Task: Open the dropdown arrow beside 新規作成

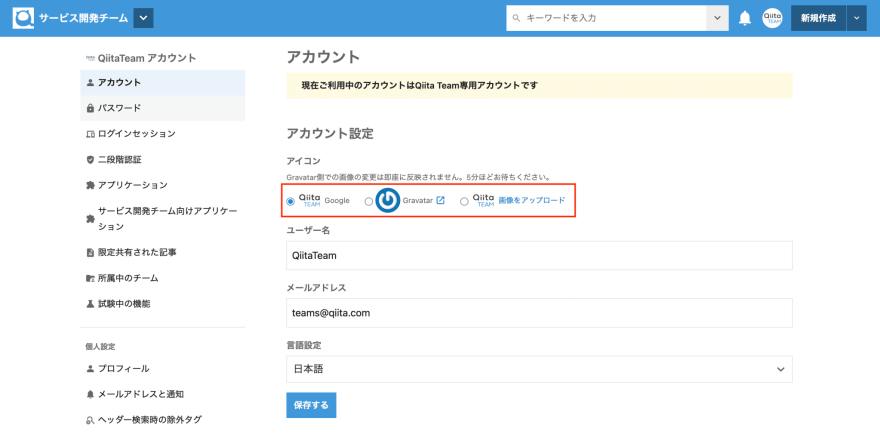Action: click(856, 18)
